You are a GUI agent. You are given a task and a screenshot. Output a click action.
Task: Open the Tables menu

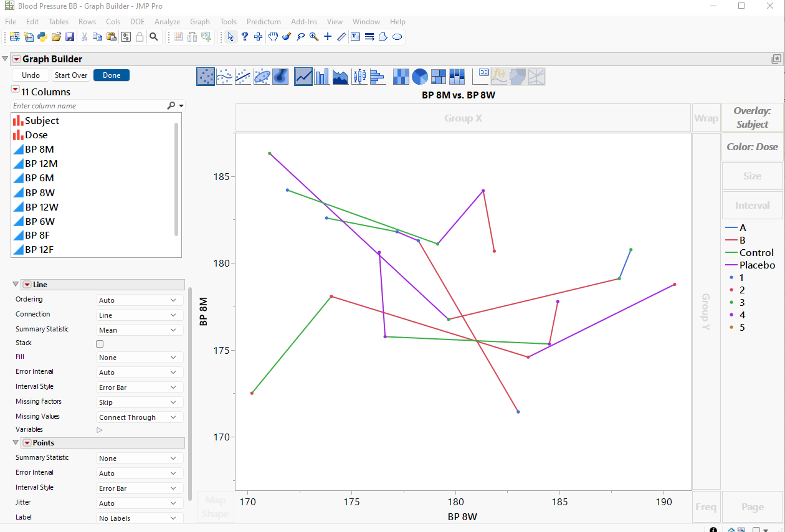59,21
